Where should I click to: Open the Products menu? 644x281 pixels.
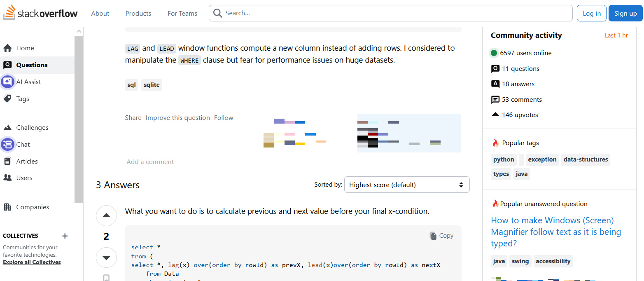[138, 13]
